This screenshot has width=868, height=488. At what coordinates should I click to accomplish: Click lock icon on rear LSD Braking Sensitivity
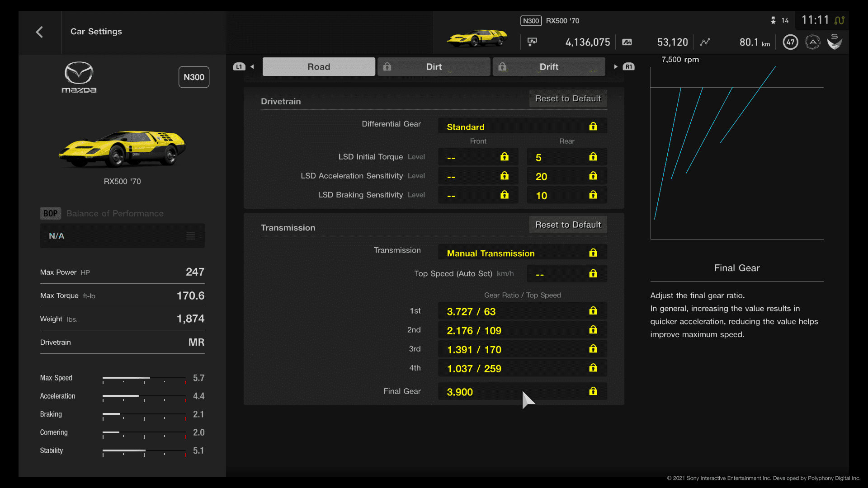coord(593,195)
